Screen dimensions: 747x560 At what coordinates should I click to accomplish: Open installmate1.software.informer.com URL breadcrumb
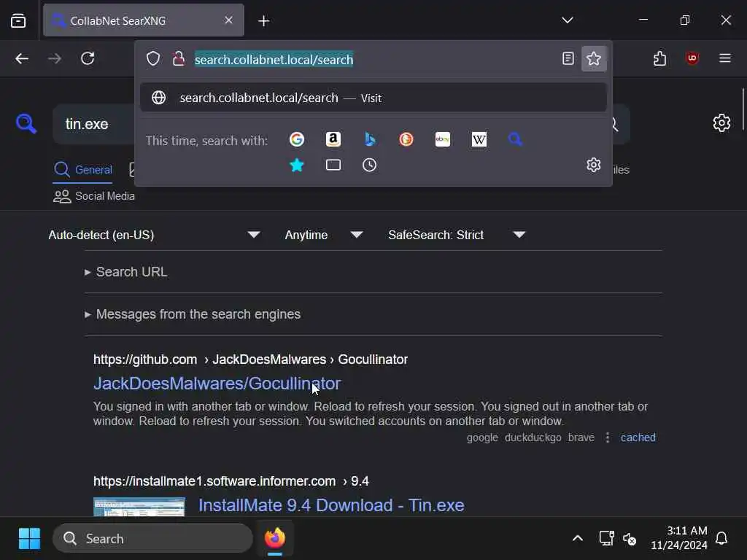coord(231,481)
